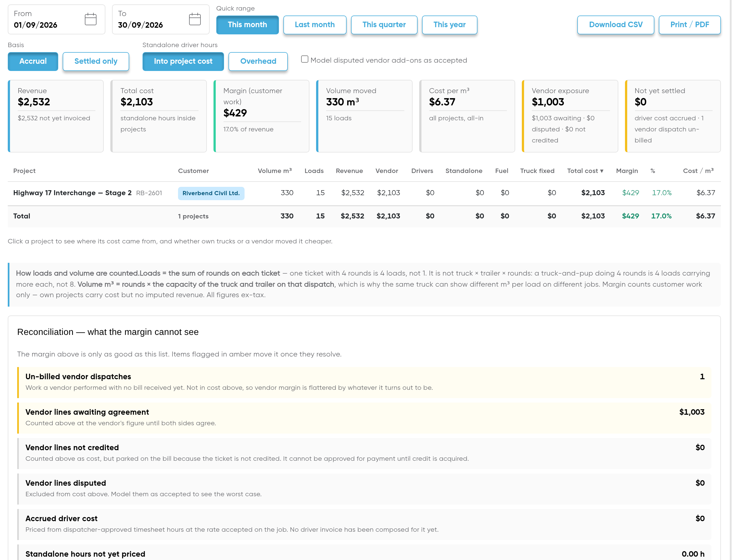Switch basis to Accrual
The image size is (732, 560).
[33, 61]
